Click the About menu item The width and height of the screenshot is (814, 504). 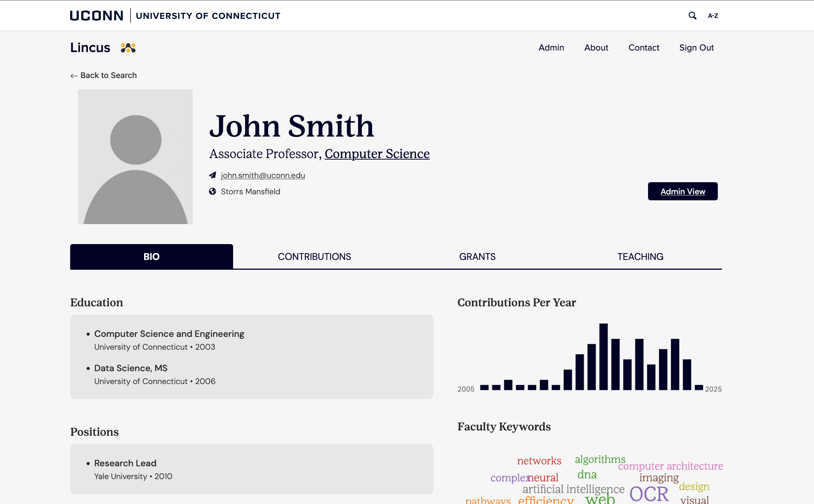(596, 48)
